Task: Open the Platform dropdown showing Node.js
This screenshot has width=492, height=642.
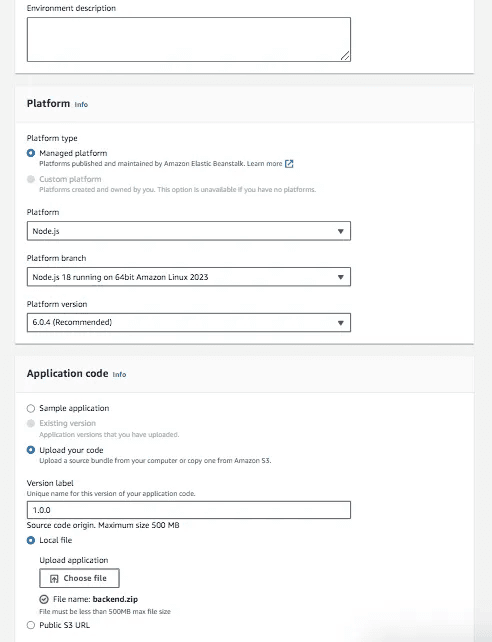Action: coord(189,231)
